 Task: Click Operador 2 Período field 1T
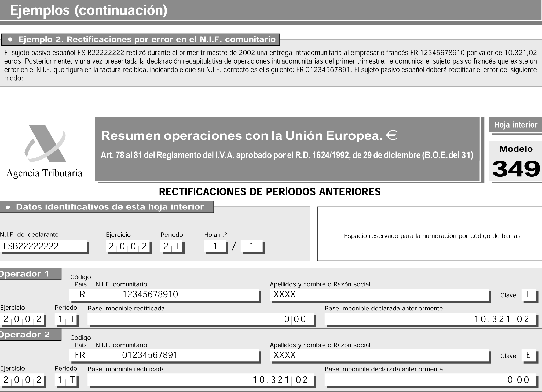66,380
